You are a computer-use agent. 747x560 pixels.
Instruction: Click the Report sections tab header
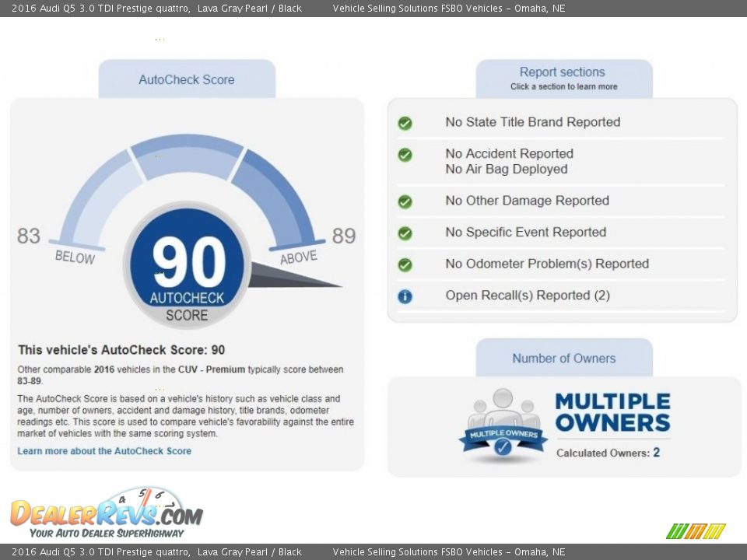pos(564,79)
